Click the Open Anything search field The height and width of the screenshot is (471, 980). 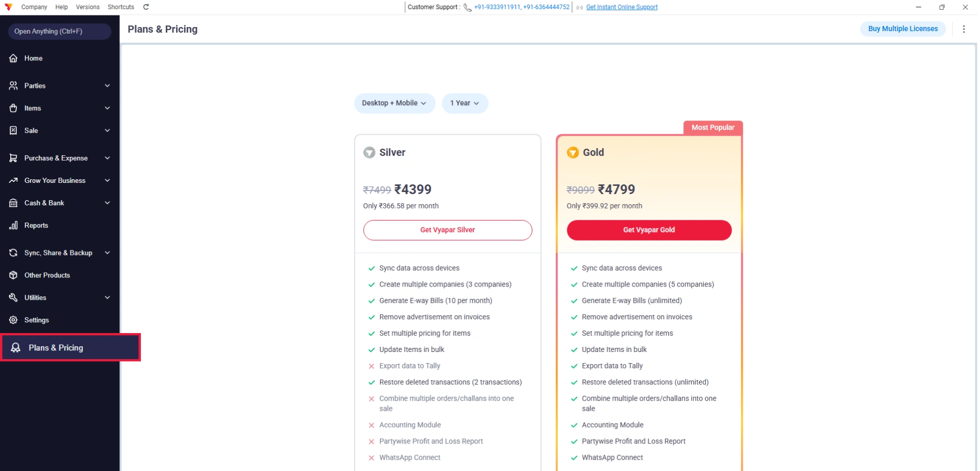click(x=60, y=32)
